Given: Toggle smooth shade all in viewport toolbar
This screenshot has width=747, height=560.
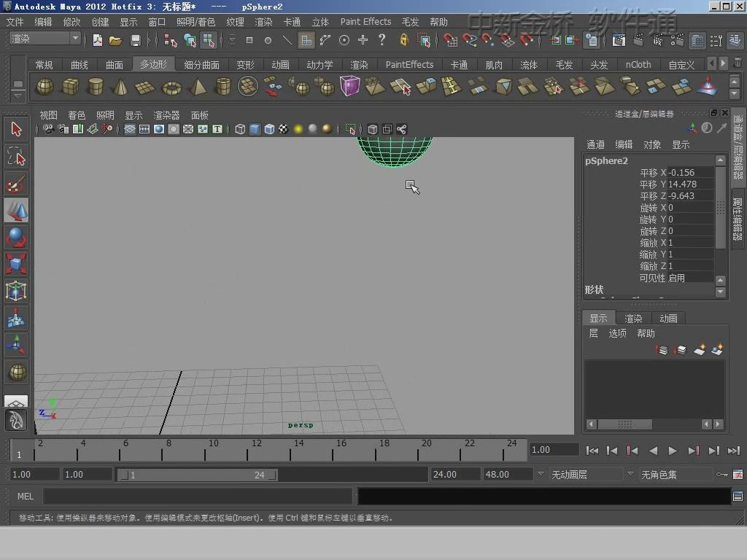Looking at the screenshot, I should click(255, 129).
